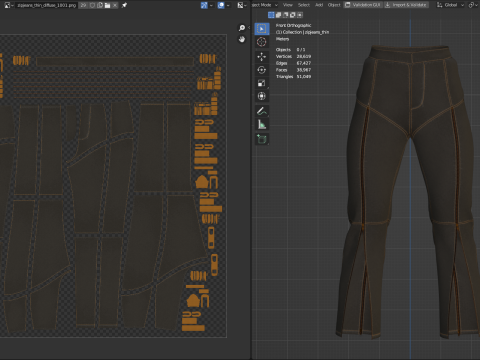Select the Annotate tool
The width and height of the screenshot is (480, 360).
tap(262, 111)
